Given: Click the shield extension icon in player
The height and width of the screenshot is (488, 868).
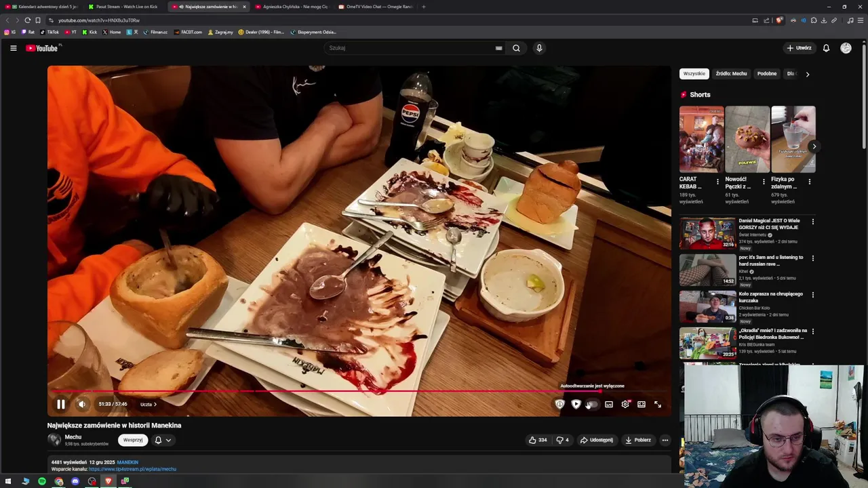Looking at the screenshot, I should (x=559, y=404).
